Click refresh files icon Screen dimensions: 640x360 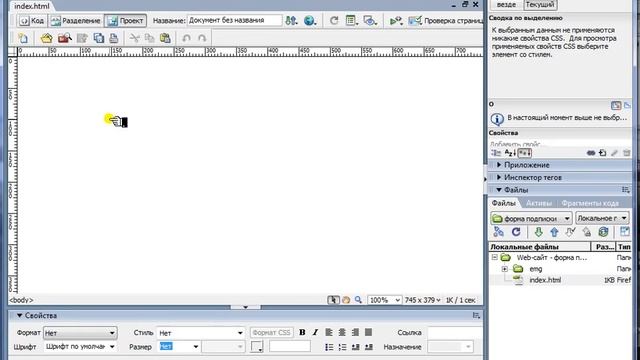516,232
